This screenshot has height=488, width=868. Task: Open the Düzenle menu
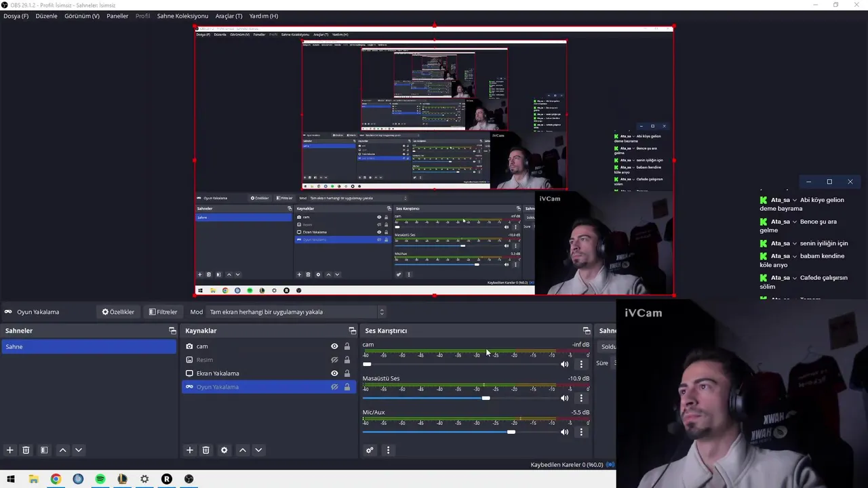[x=46, y=16]
